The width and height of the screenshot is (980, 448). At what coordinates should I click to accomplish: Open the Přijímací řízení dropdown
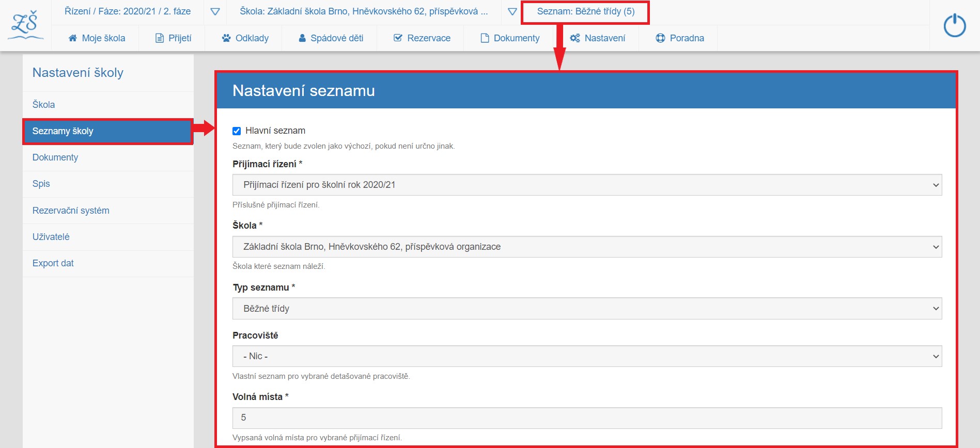click(587, 185)
